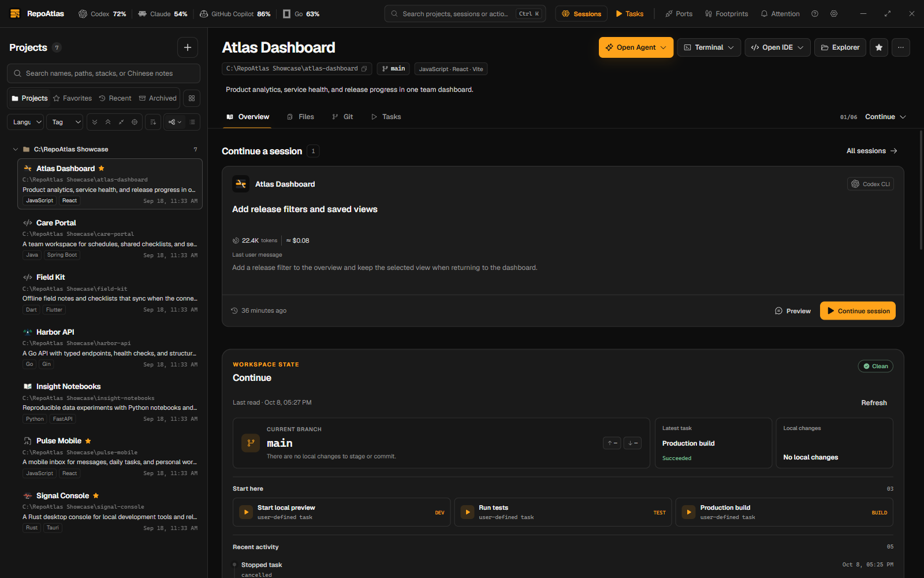Viewport: 924px width, 578px height.
Task: Click the push arrow button on the main branch
Action: click(x=612, y=443)
